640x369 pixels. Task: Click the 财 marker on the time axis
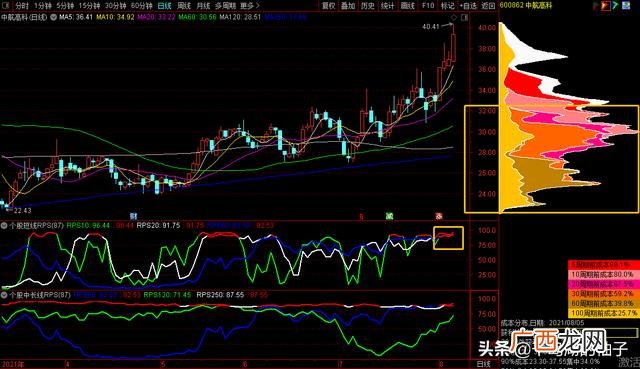click(x=133, y=216)
